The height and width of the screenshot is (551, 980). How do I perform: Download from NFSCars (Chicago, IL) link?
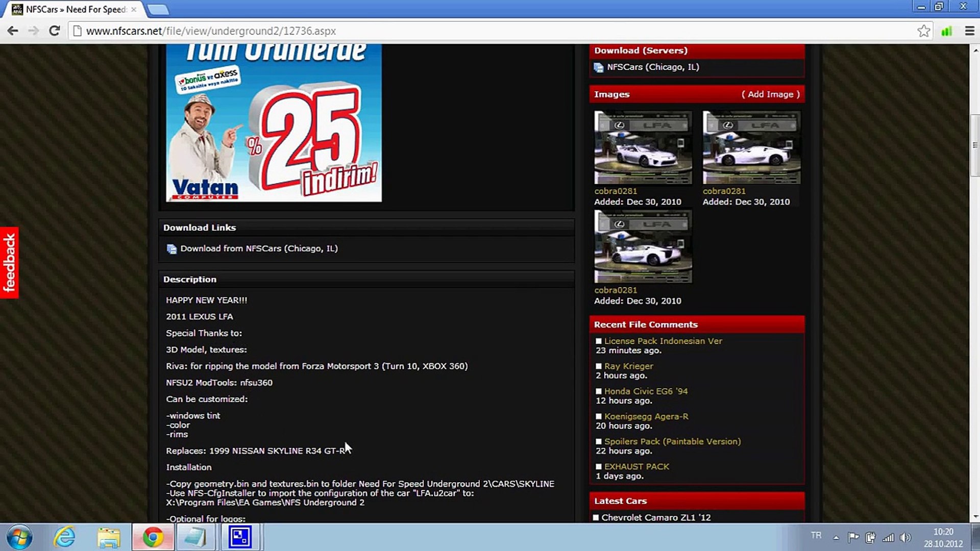tap(259, 248)
